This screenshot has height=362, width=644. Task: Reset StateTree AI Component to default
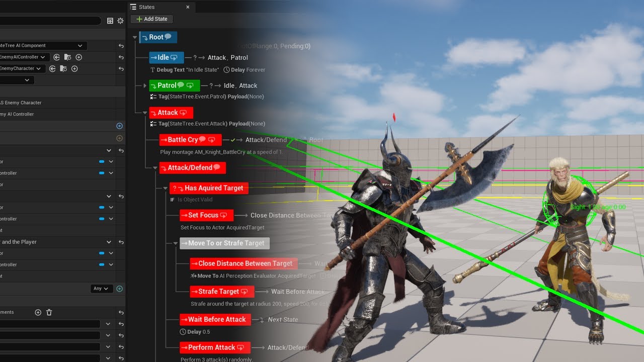(121, 46)
